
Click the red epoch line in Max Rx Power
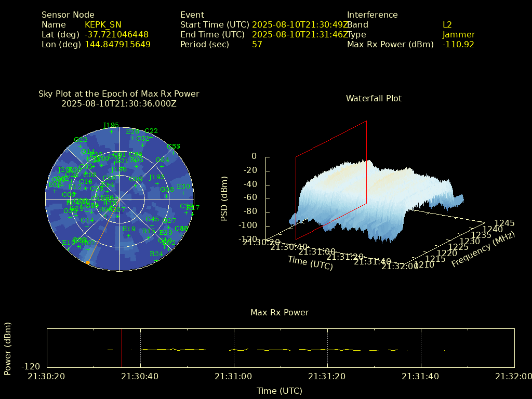(122, 348)
